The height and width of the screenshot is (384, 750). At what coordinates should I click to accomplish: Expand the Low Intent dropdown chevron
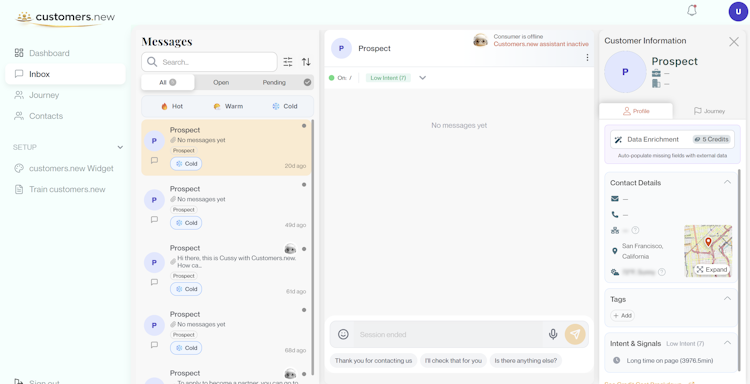[x=422, y=77]
